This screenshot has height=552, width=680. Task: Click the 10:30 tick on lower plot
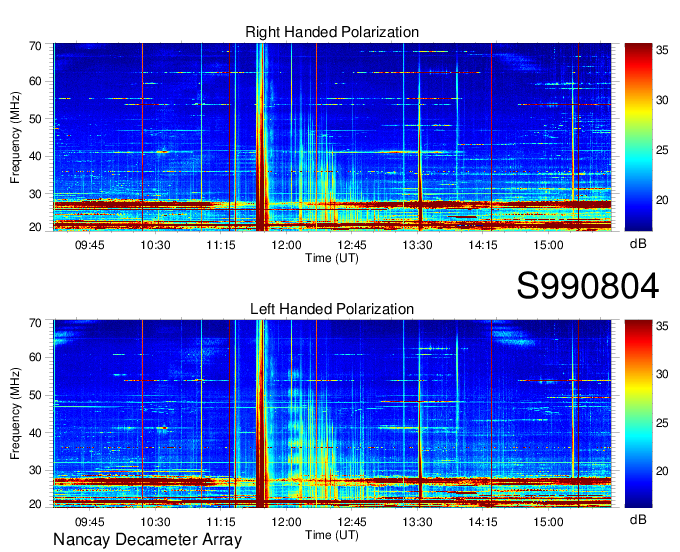[155, 522]
